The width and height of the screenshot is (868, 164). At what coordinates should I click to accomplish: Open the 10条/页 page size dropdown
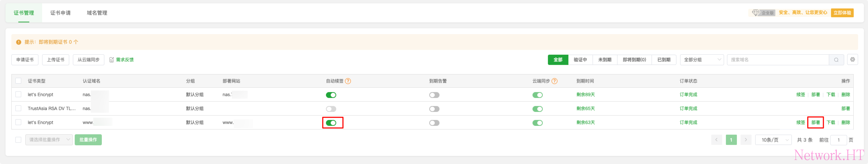tap(773, 140)
